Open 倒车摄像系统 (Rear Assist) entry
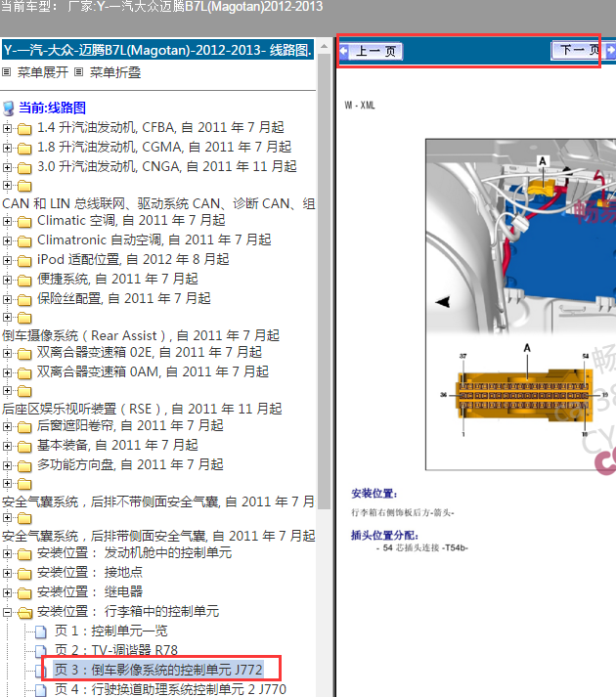The height and width of the screenshot is (697, 616). (141, 335)
